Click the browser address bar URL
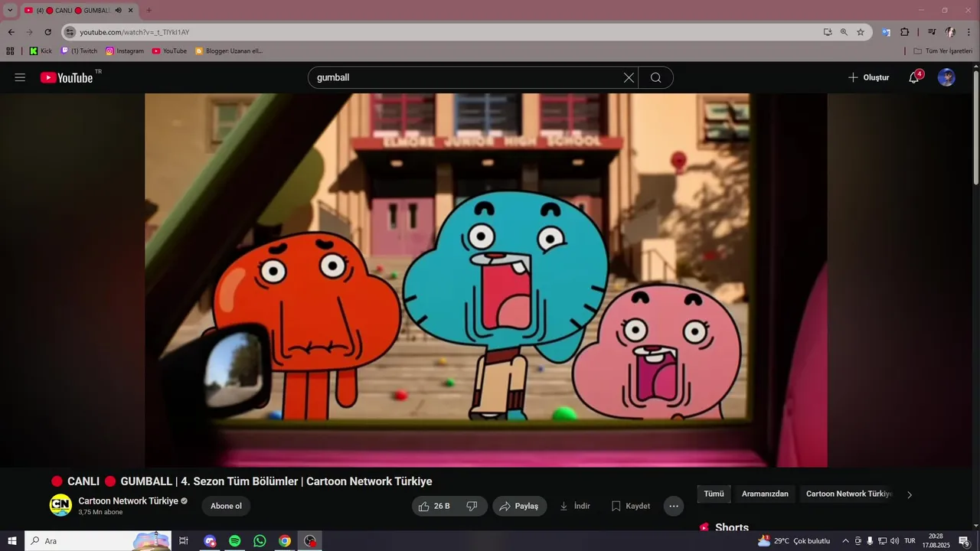 135,32
